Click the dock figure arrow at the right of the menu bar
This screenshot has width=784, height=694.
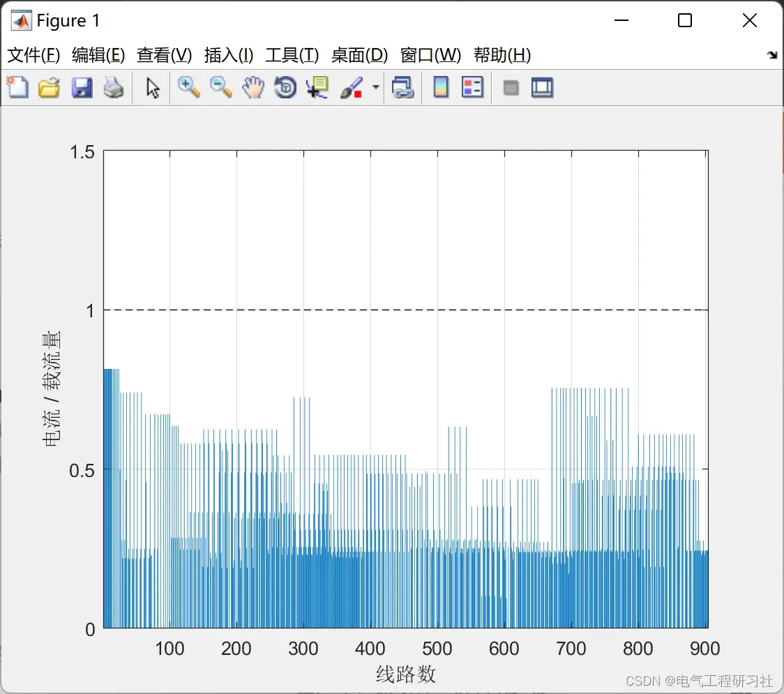[x=773, y=54]
